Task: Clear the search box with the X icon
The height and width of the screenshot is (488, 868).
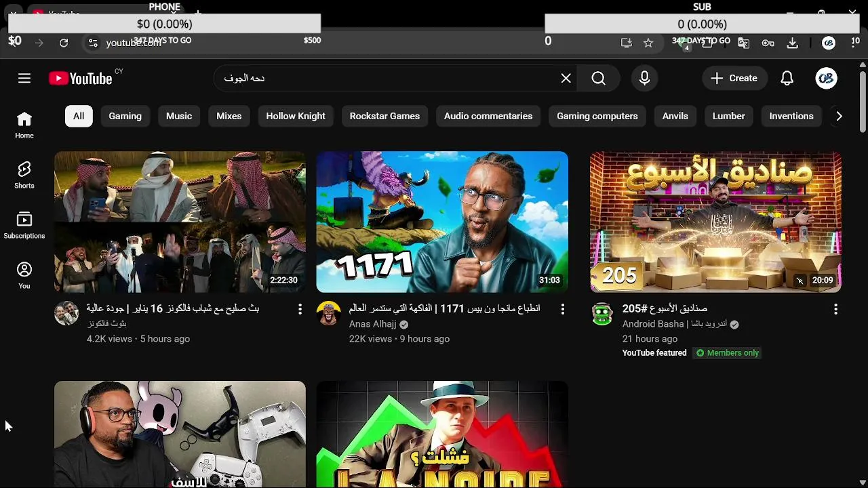Action: (566, 79)
